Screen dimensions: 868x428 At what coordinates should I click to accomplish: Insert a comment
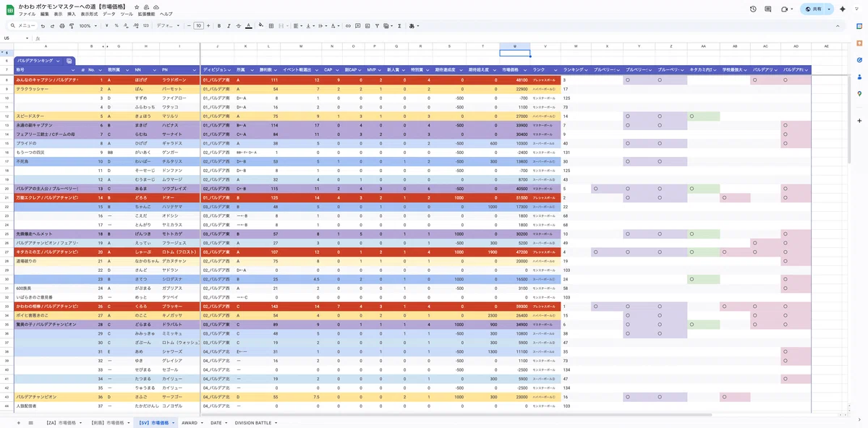coord(357,25)
